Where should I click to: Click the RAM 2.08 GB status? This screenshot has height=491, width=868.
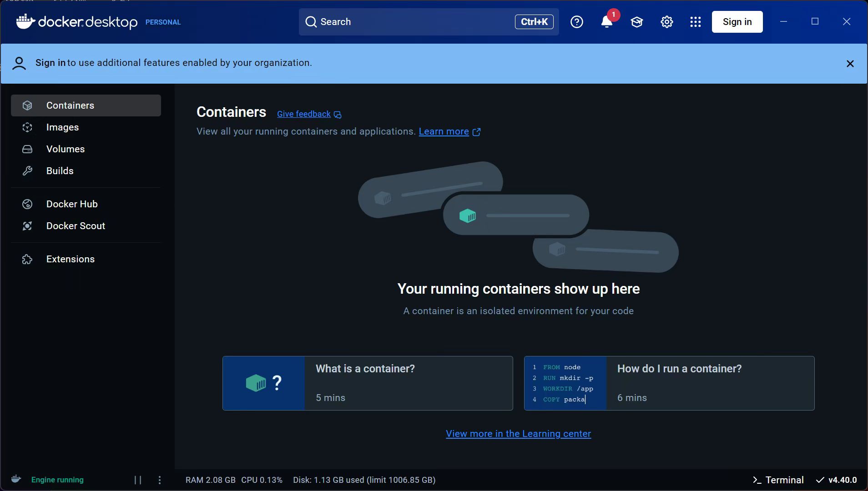tap(210, 480)
